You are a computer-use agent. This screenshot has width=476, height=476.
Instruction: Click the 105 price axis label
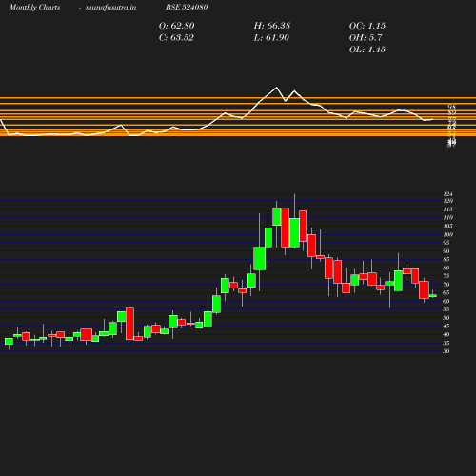pyautogui.click(x=447, y=226)
